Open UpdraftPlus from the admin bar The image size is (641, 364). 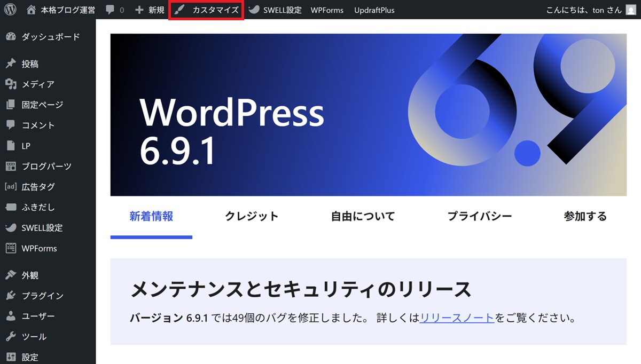(374, 10)
